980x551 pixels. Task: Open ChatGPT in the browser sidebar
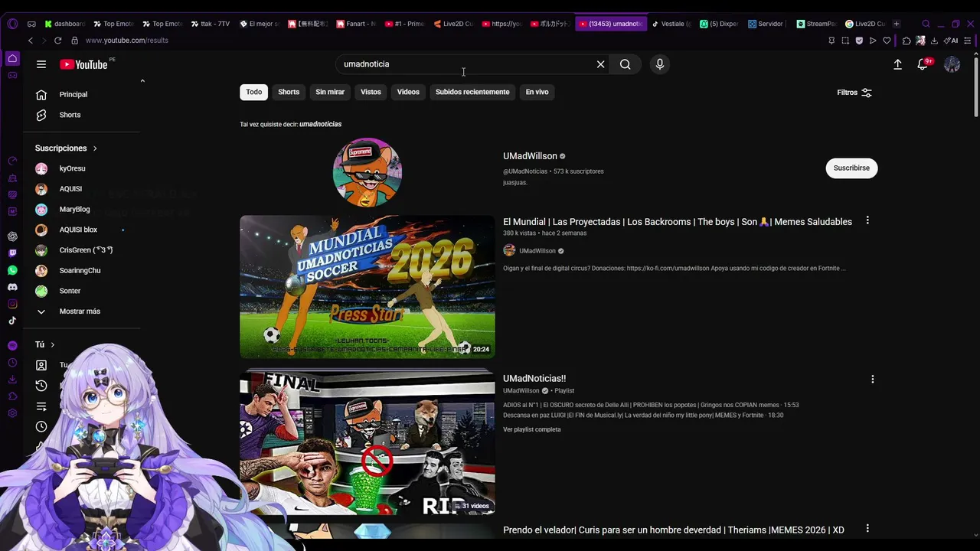click(x=12, y=236)
